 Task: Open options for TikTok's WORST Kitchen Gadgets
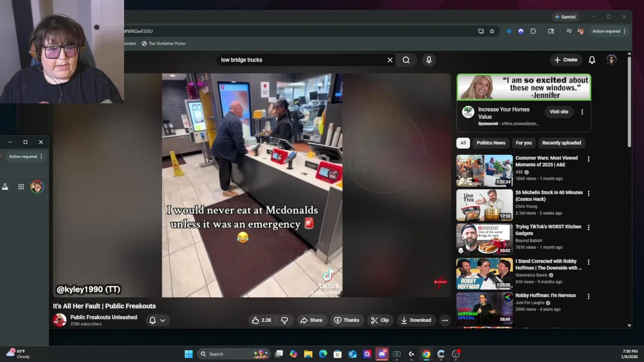point(588,227)
